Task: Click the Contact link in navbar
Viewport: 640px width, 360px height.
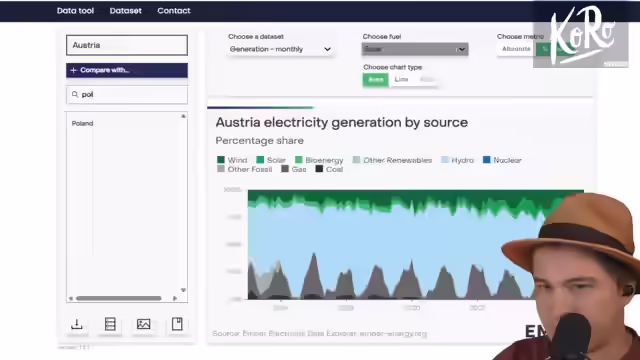Action: tap(174, 11)
